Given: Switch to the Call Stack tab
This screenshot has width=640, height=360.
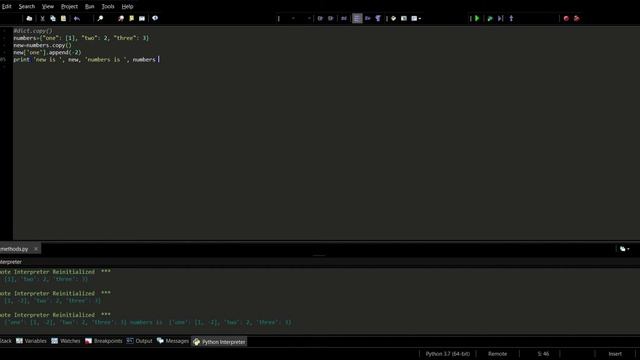Looking at the screenshot, I should click(x=6, y=341).
